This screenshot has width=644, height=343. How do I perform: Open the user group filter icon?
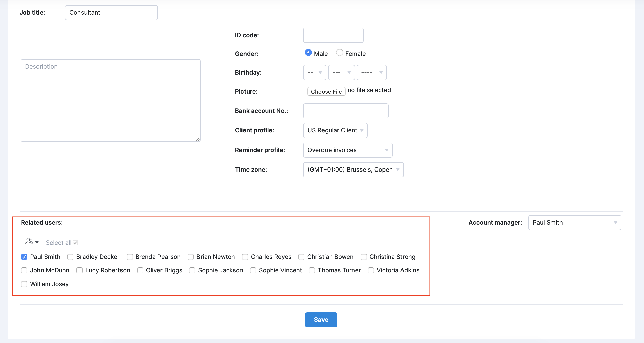pyautogui.click(x=32, y=242)
